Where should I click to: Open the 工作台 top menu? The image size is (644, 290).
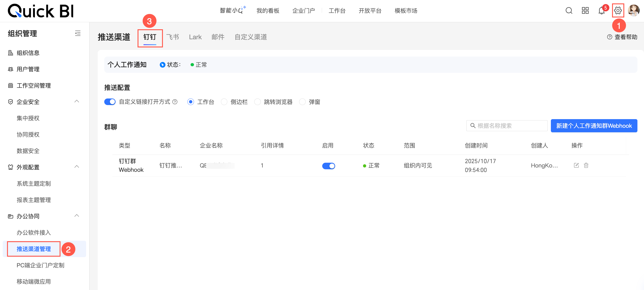pos(337,11)
